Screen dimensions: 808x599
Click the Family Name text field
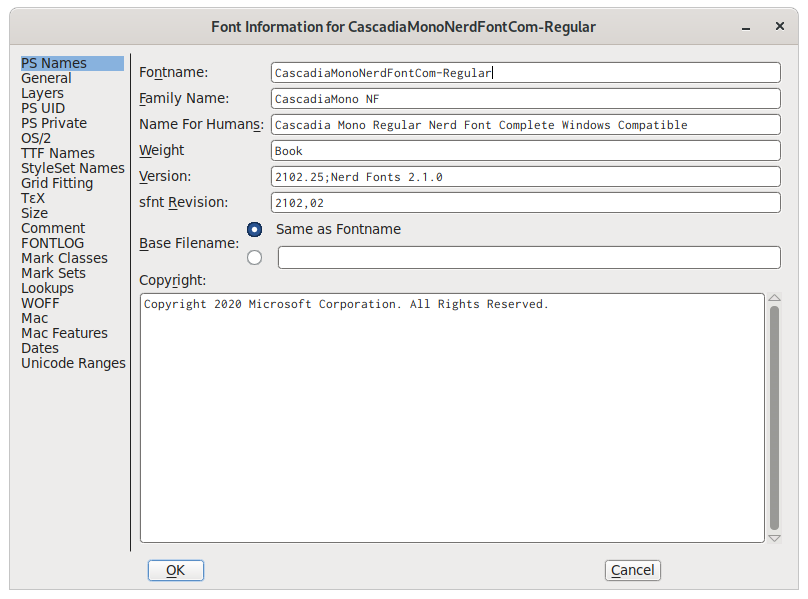pos(526,98)
